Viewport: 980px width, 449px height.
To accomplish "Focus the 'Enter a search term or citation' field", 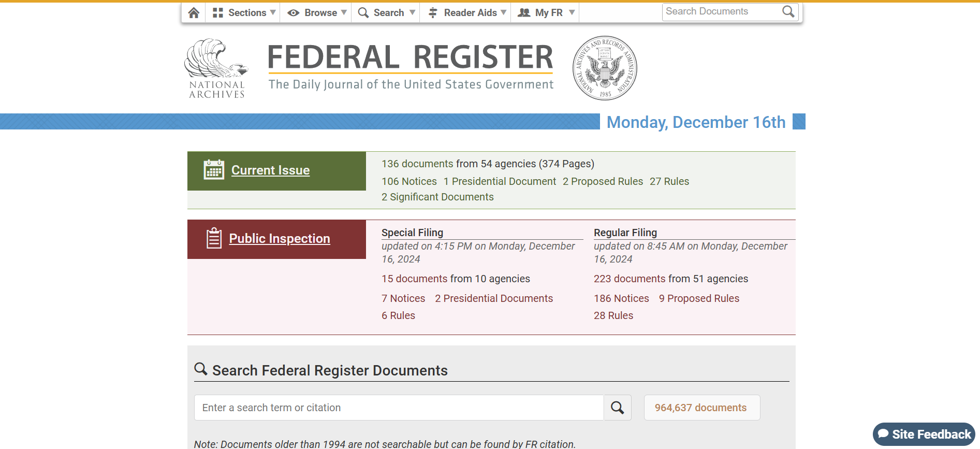I will (399, 408).
